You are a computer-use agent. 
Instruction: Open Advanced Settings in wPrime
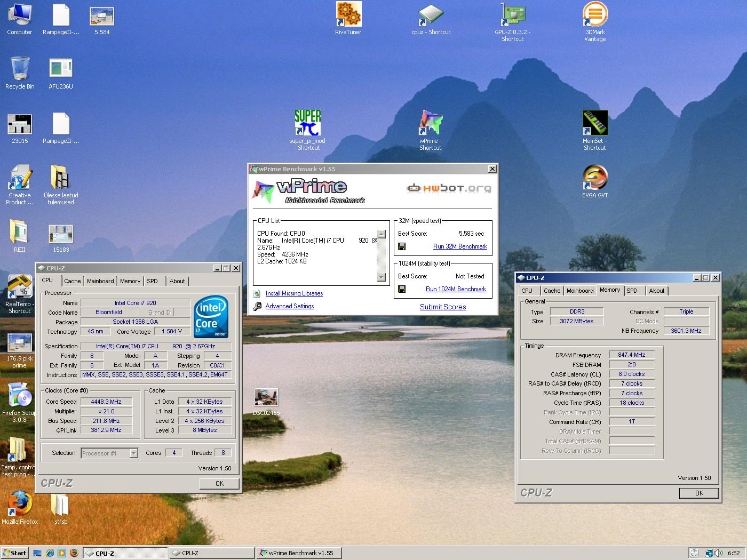(290, 306)
